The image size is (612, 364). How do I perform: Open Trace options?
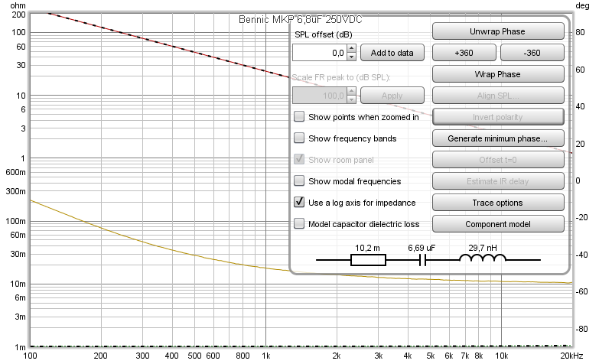(x=498, y=203)
